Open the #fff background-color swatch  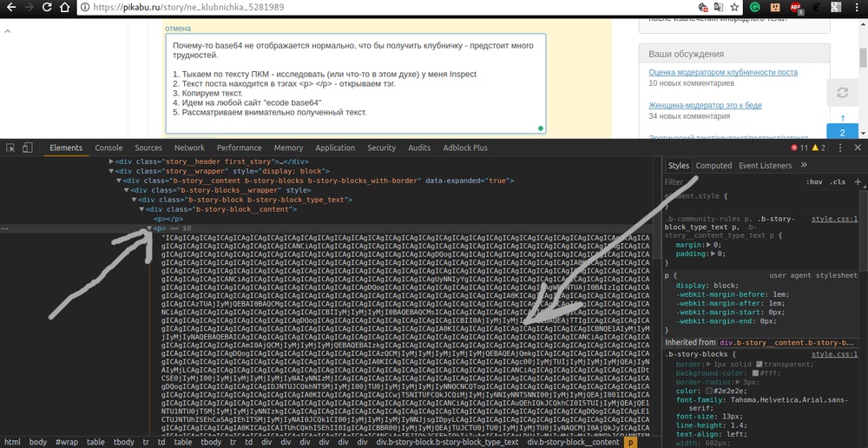(755, 373)
